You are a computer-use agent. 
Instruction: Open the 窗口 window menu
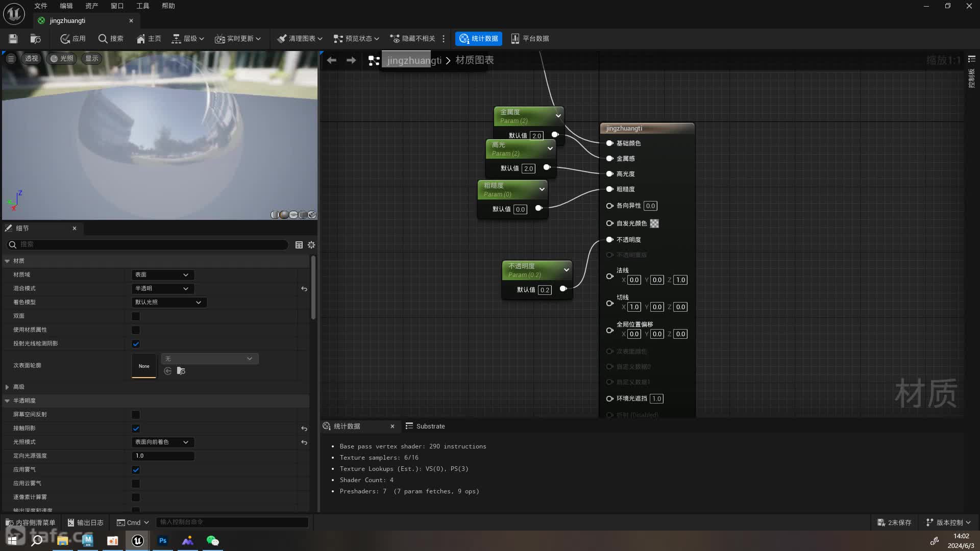(x=117, y=6)
